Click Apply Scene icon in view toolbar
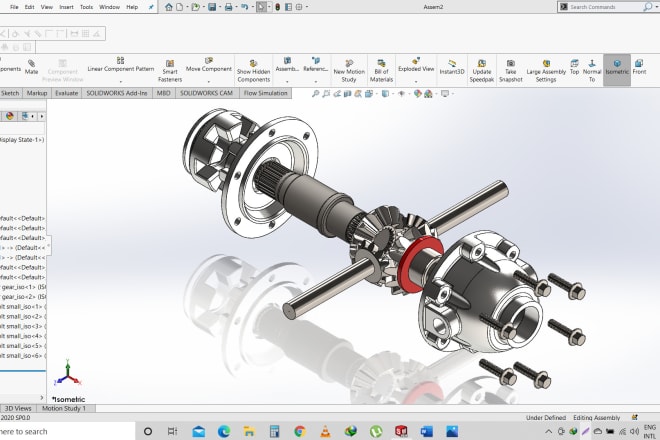Viewport: 660px width, 440px height. 428,93
